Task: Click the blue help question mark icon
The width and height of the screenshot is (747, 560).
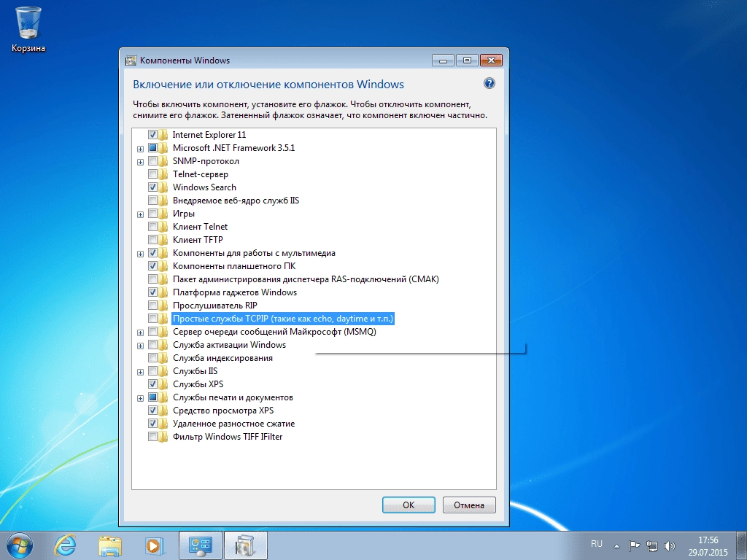Action: point(489,83)
